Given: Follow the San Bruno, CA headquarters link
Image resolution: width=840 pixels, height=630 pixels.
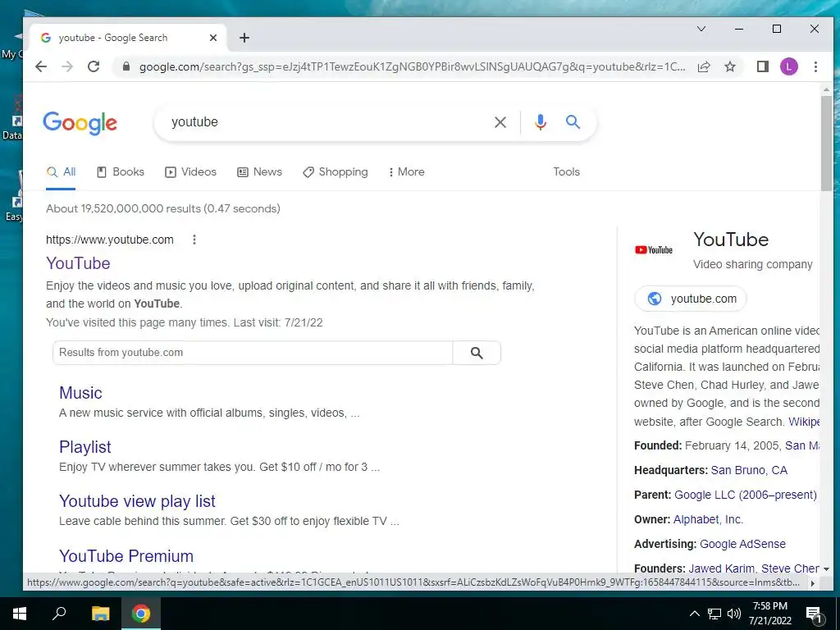Looking at the screenshot, I should tap(749, 470).
